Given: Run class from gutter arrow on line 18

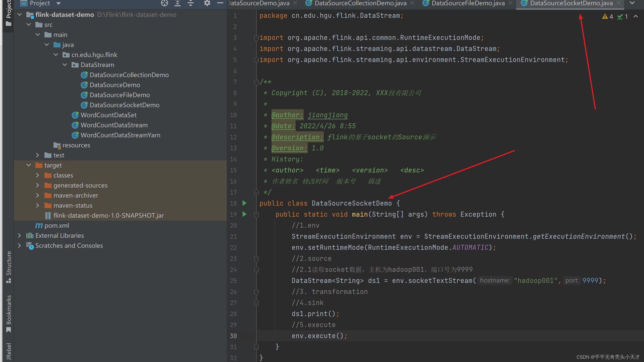Looking at the screenshot, I should coord(244,203).
